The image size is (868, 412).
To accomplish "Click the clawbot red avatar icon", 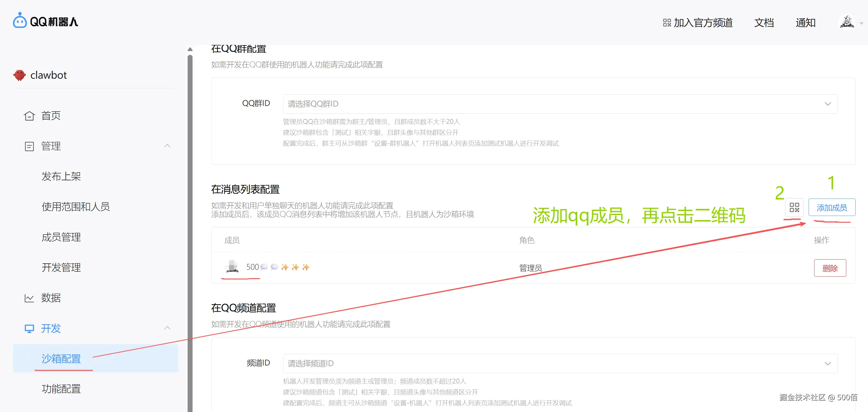I will pos(20,75).
